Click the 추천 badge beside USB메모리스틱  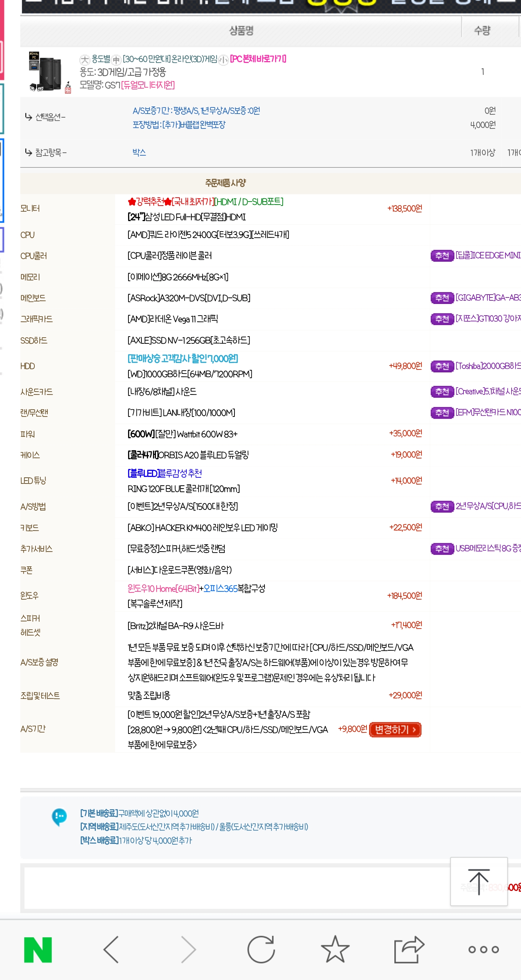pyautogui.click(x=442, y=549)
